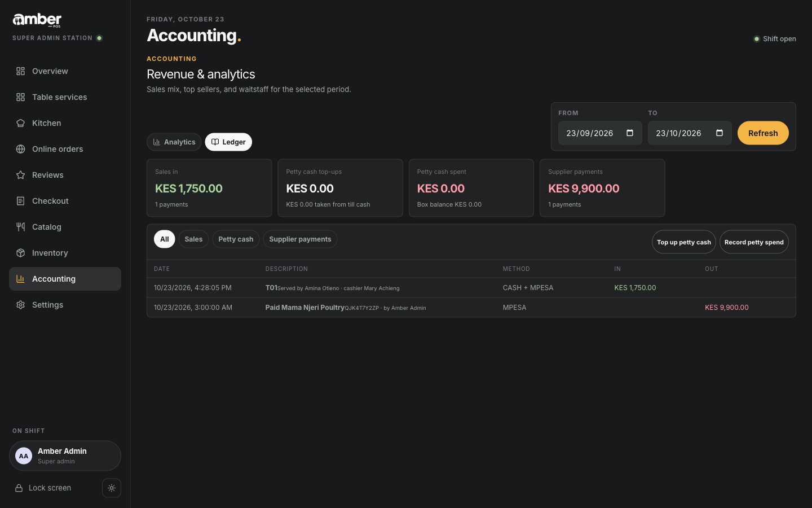Image resolution: width=812 pixels, height=508 pixels.
Task: Click the Paid Mama Njeri Poultry entry
Action: (346, 308)
